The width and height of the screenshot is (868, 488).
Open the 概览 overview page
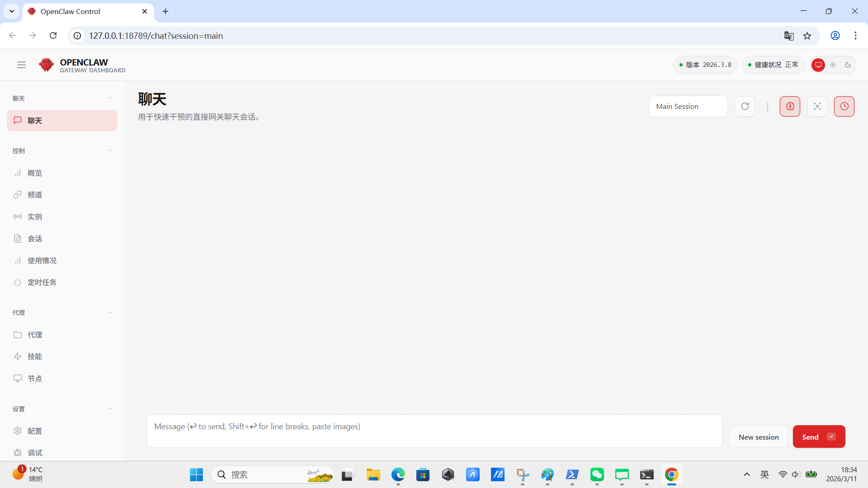tap(35, 173)
